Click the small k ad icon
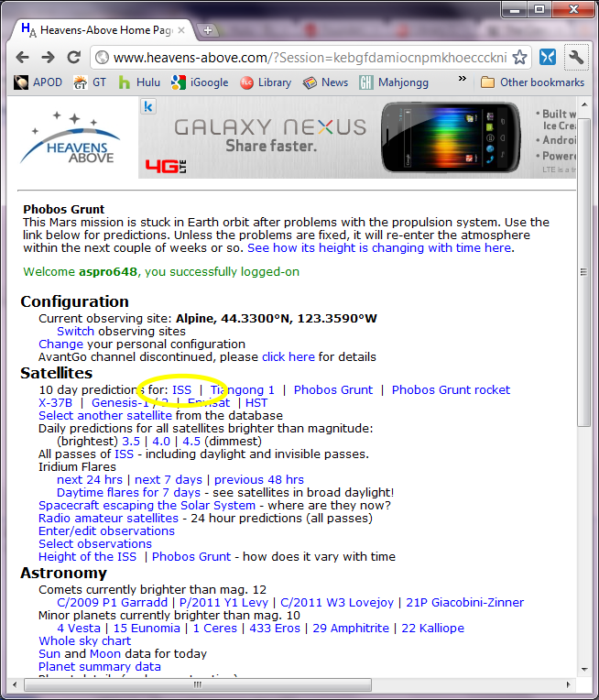Screen dimensions: 599x700 [x=148, y=106]
